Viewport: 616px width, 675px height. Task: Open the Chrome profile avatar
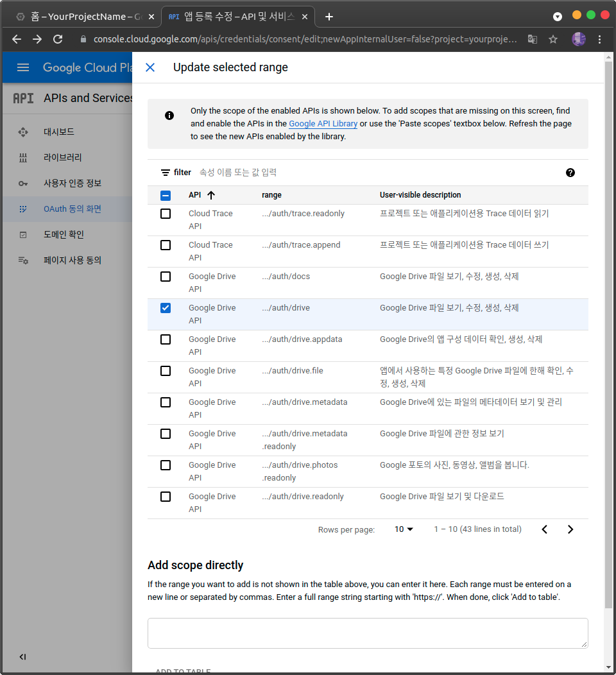(579, 39)
